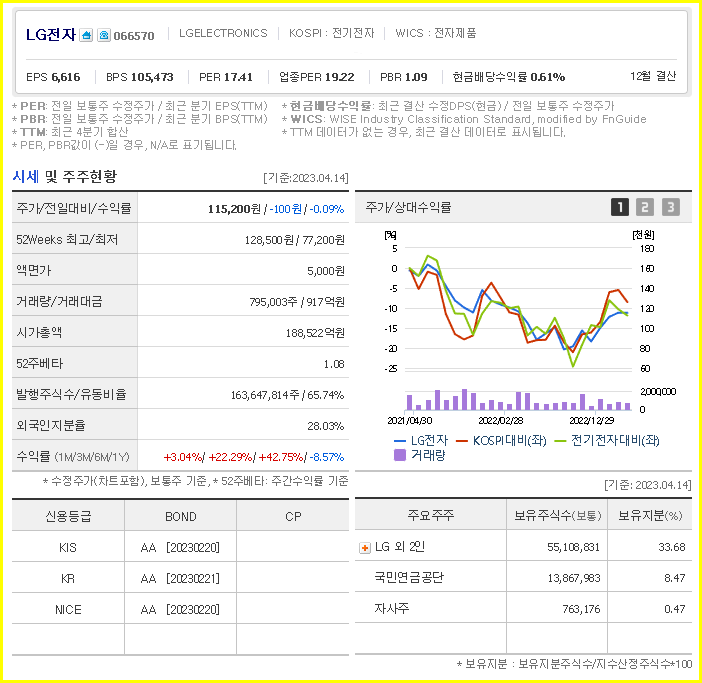Click the green 전기전자대비(좌) legend marker
The height and width of the screenshot is (683, 702).
tap(560, 441)
